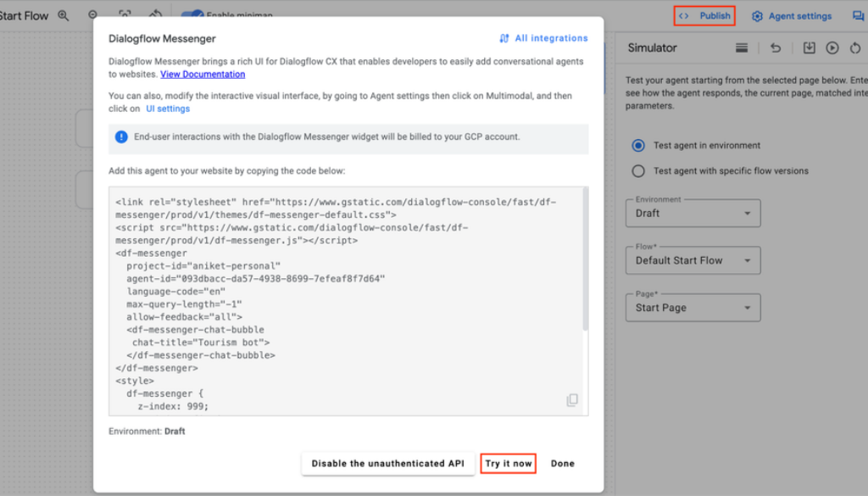
Task: Click the zoom in magnifier icon
Action: click(64, 15)
